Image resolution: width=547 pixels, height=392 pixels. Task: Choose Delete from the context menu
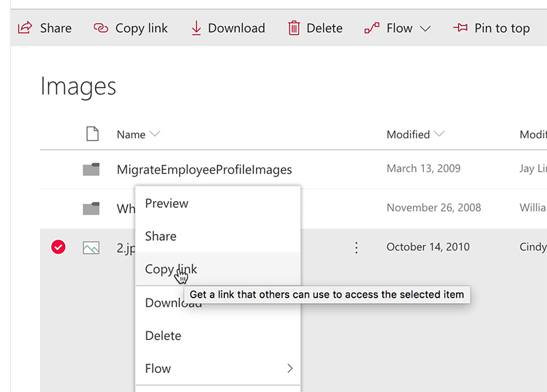point(163,336)
